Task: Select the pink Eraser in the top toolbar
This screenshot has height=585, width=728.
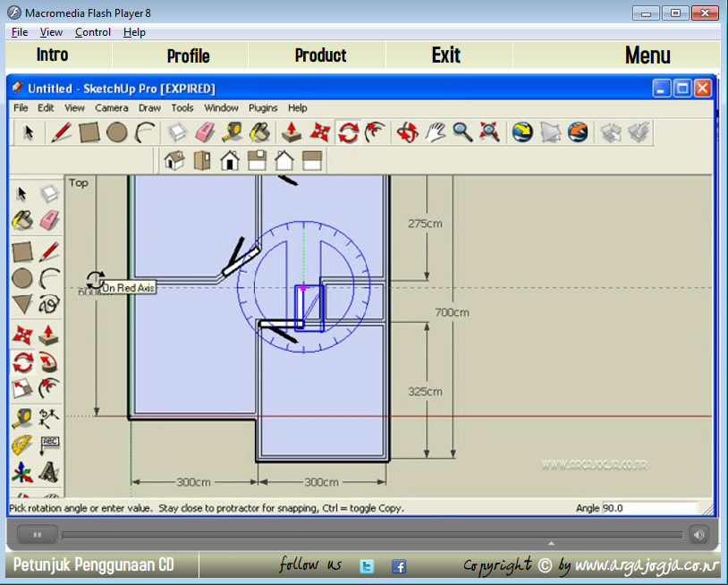Action: [205, 132]
